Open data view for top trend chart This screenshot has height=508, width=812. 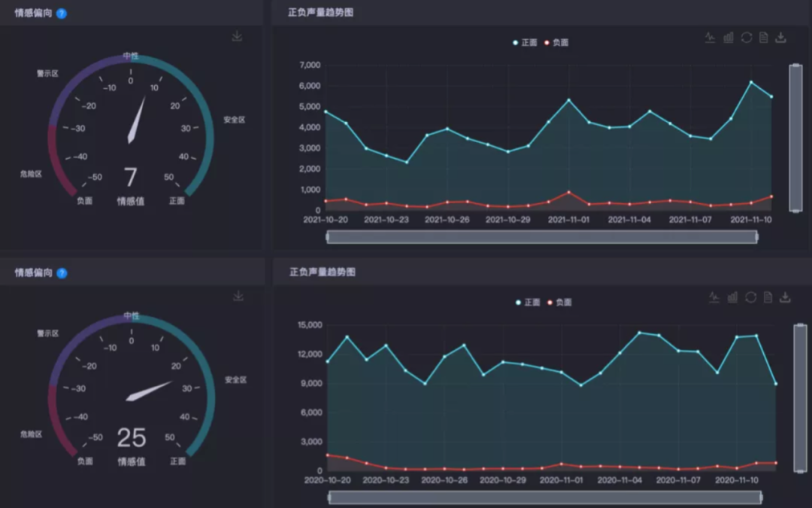point(763,38)
